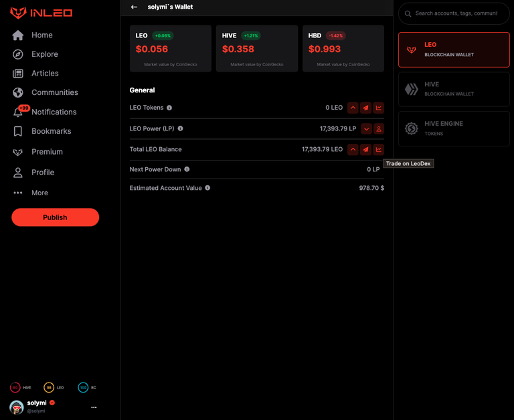Switch to the Hive Engine Tokens tab

(x=454, y=128)
